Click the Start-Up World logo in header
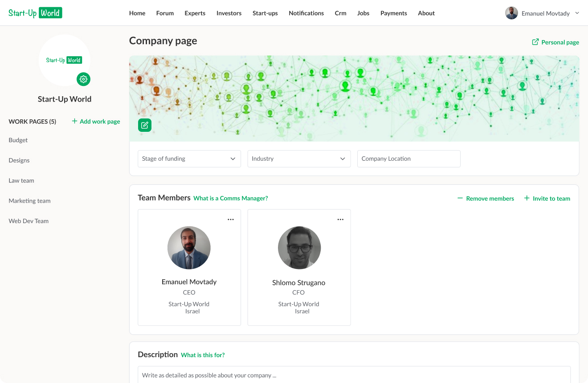 (x=35, y=13)
